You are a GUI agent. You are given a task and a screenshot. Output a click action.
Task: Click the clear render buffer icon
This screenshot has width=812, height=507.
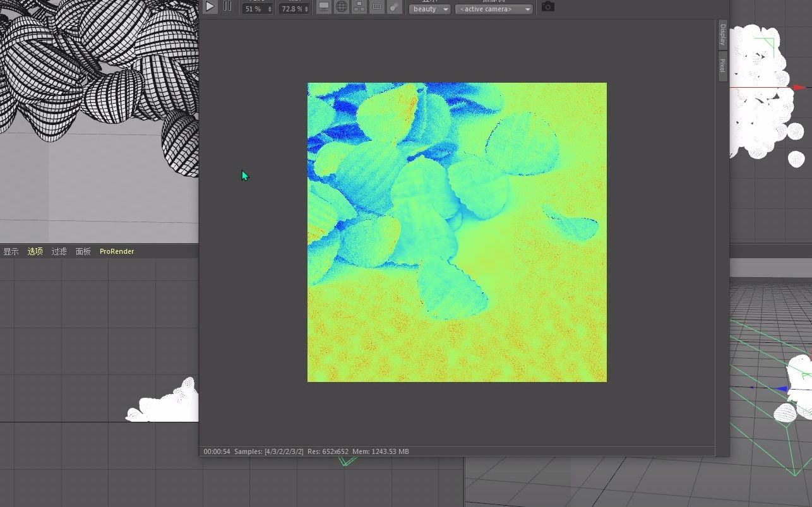pyautogui.click(x=395, y=7)
